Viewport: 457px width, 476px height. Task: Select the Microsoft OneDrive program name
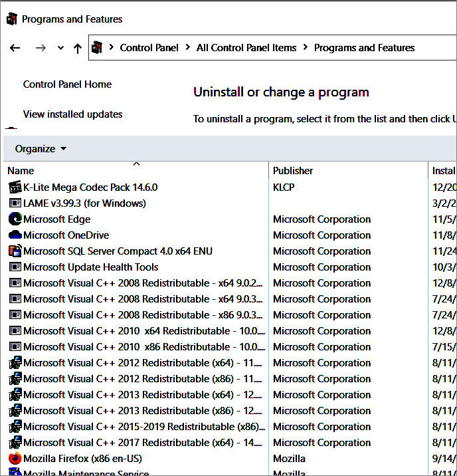click(66, 235)
